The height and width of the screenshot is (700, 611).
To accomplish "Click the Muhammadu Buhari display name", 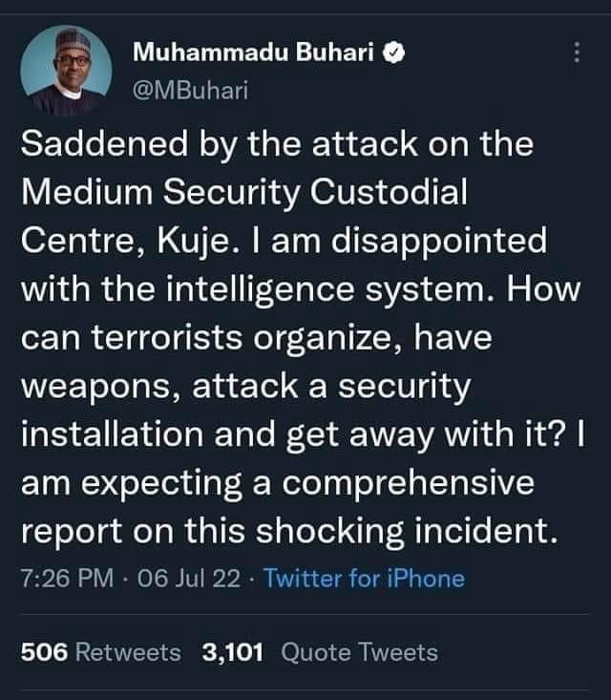I will [253, 54].
